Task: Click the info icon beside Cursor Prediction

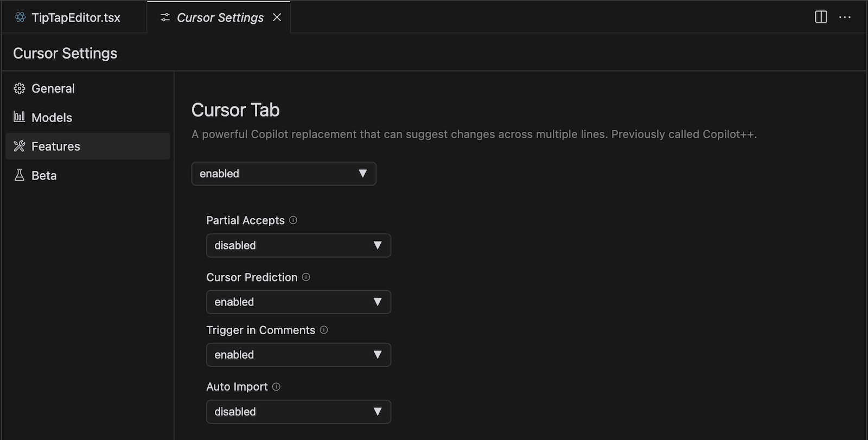Action: click(x=306, y=277)
